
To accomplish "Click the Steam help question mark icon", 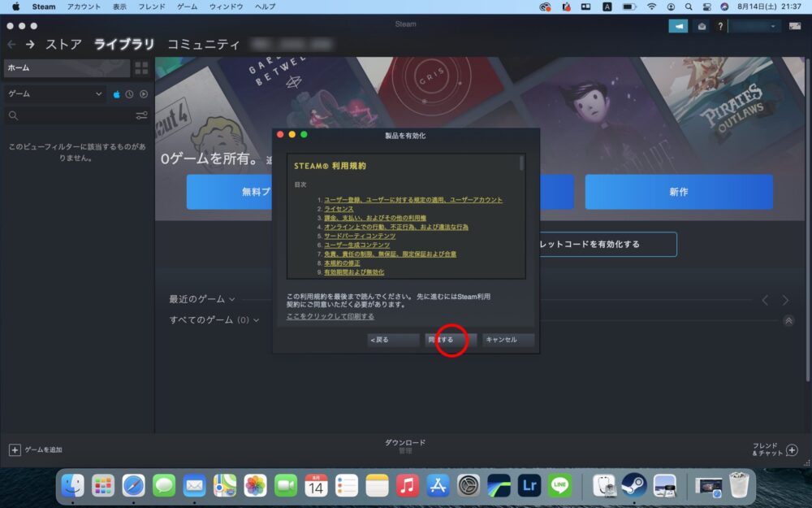I will click(x=719, y=26).
